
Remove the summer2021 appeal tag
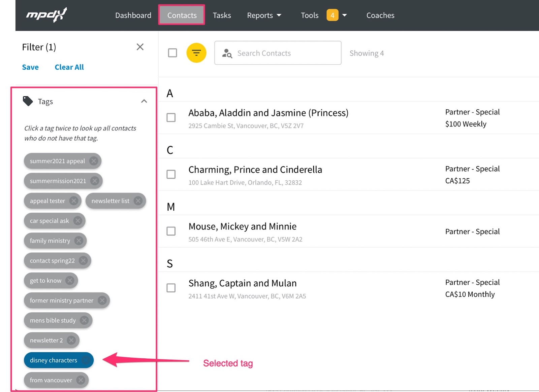point(94,161)
